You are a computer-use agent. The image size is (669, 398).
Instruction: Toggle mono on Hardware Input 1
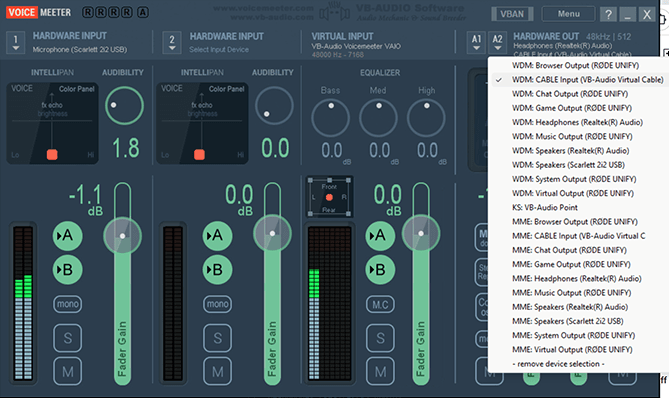[67, 304]
